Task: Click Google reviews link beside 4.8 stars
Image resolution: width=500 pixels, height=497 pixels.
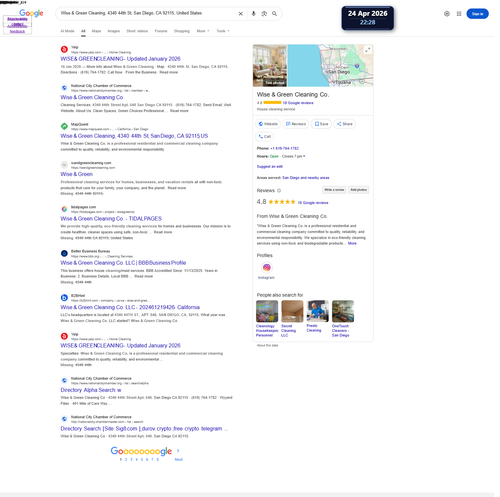Action: (313, 203)
